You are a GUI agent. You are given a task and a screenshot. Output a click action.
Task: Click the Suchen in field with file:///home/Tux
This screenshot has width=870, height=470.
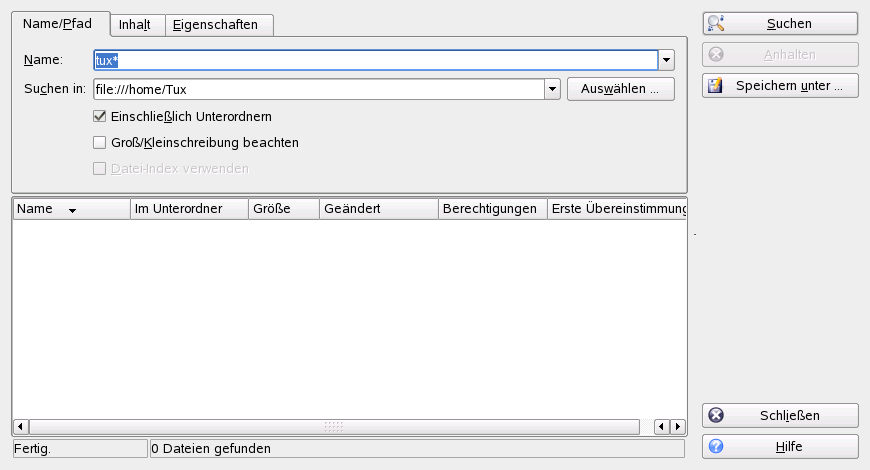click(x=319, y=89)
